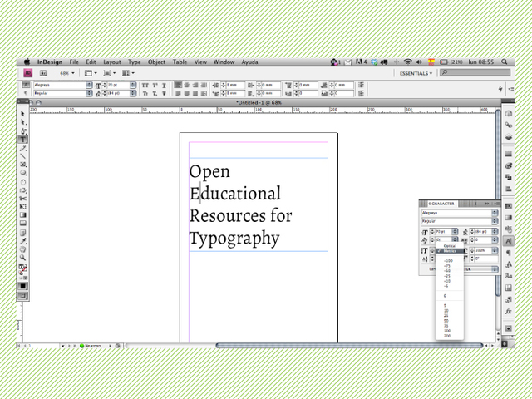The width and height of the screenshot is (532, 399).
Task: Open the ESSENTIALS workspace dropdown
Action: [416, 73]
